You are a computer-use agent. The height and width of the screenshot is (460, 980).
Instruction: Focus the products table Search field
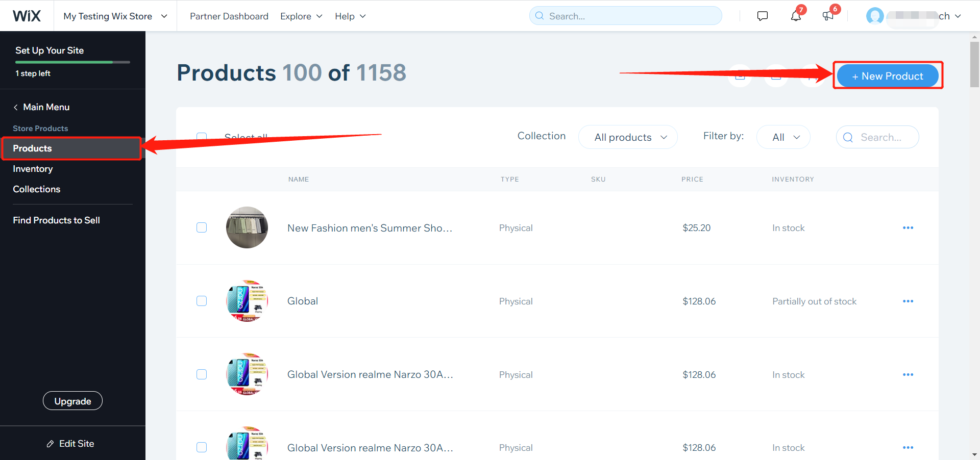877,137
